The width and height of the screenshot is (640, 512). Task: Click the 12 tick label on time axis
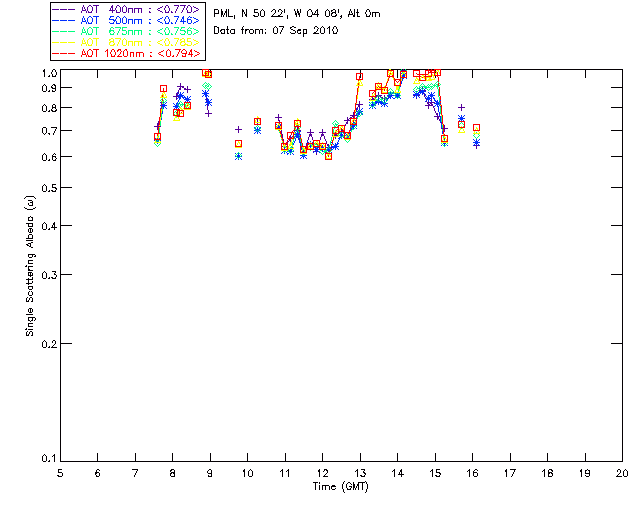coord(322,472)
